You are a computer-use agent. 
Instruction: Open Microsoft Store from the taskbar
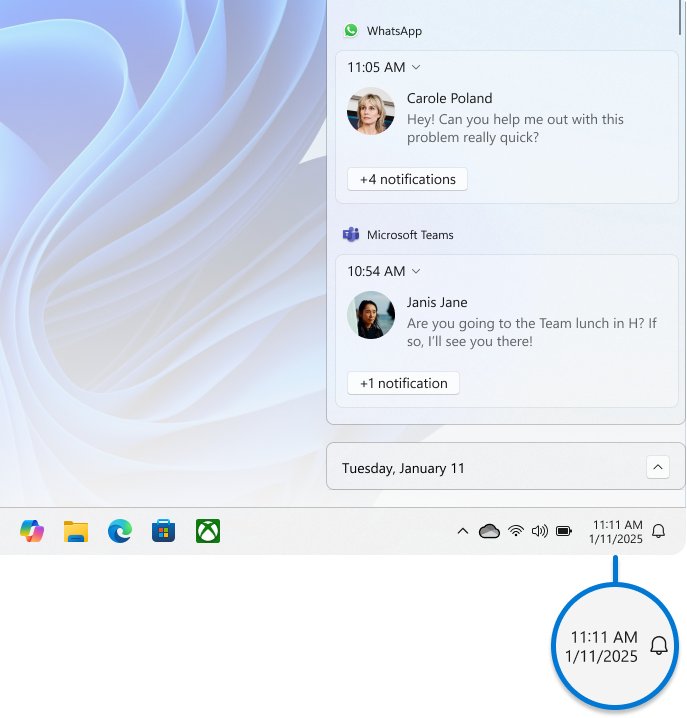click(164, 531)
